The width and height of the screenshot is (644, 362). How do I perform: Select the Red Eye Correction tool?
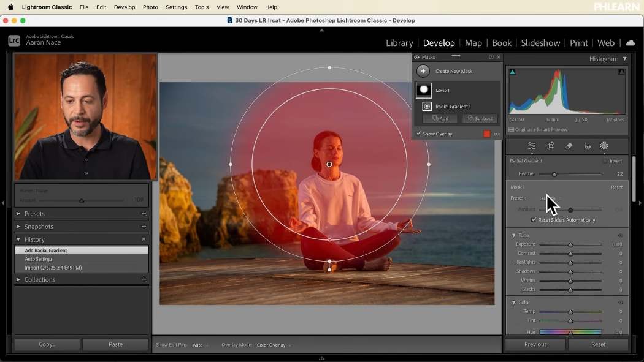tap(588, 146)
